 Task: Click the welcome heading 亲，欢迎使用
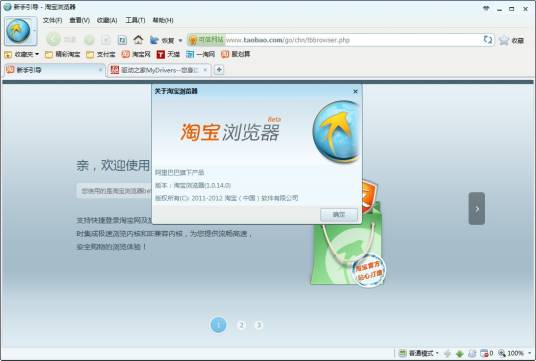point(113,166)
